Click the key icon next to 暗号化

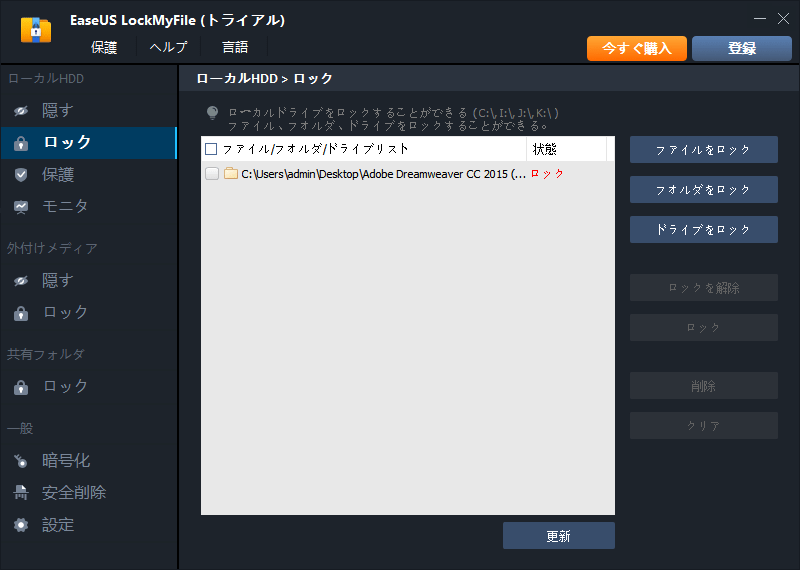tap(21, 461)
